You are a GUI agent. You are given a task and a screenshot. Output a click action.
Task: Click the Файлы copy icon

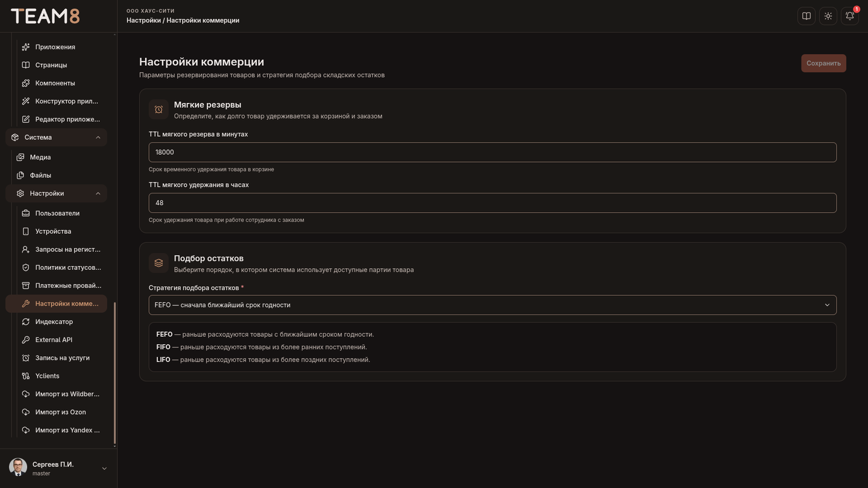click(x=20, y=175)
